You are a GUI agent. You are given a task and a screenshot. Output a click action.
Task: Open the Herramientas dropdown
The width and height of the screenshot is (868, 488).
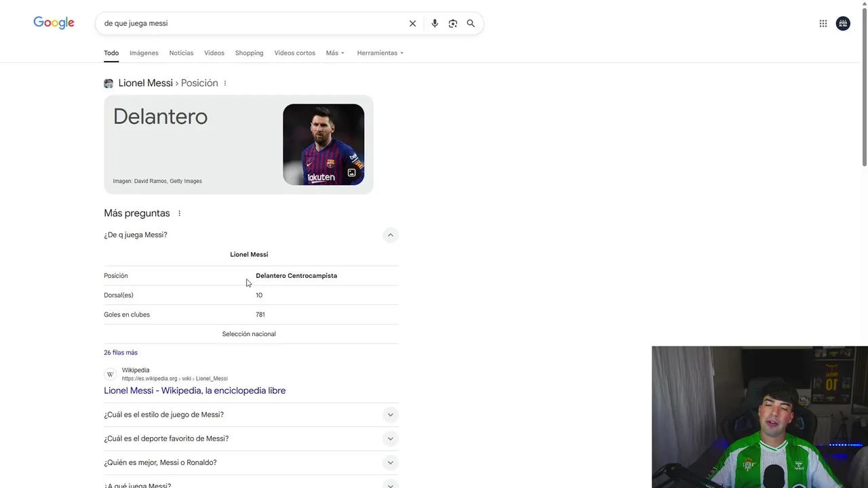tap(380, 53)
